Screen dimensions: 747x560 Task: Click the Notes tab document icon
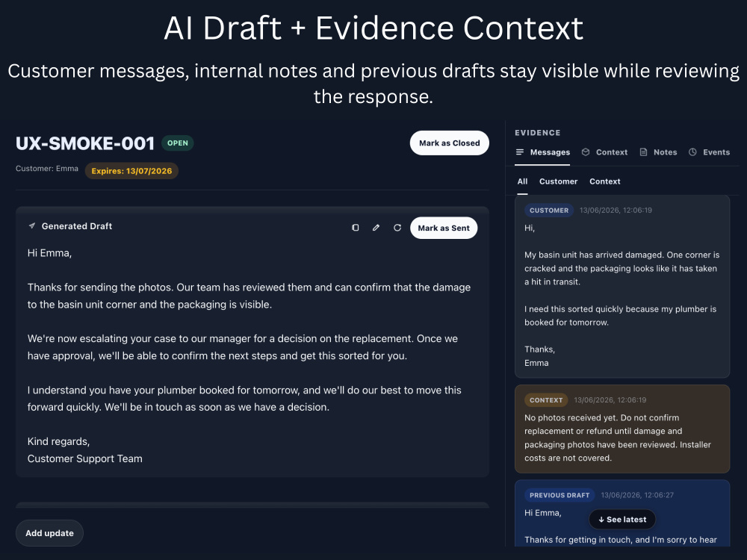tap(643, 152)
